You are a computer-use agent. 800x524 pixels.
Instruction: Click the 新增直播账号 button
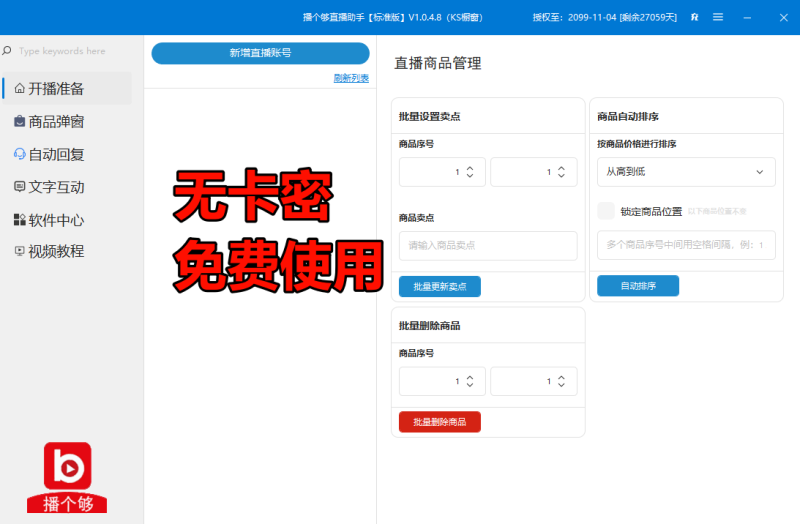click(260, 53)
